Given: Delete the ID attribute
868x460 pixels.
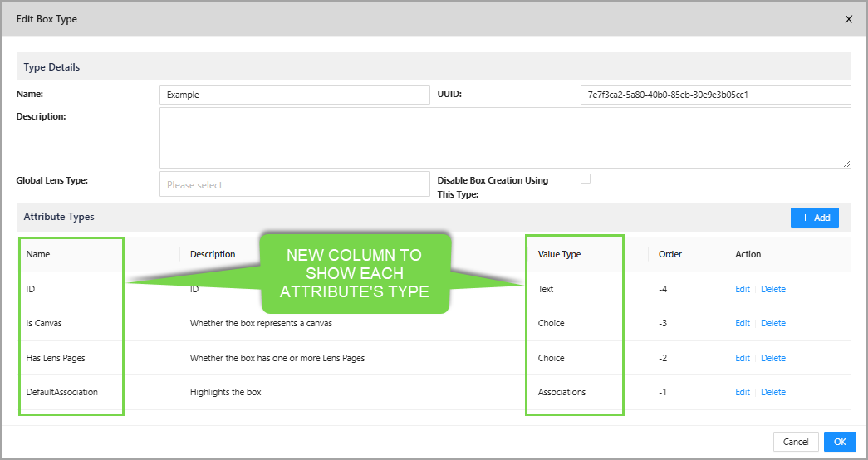Looking at the screenshot, I should click(x=772, y=289).
